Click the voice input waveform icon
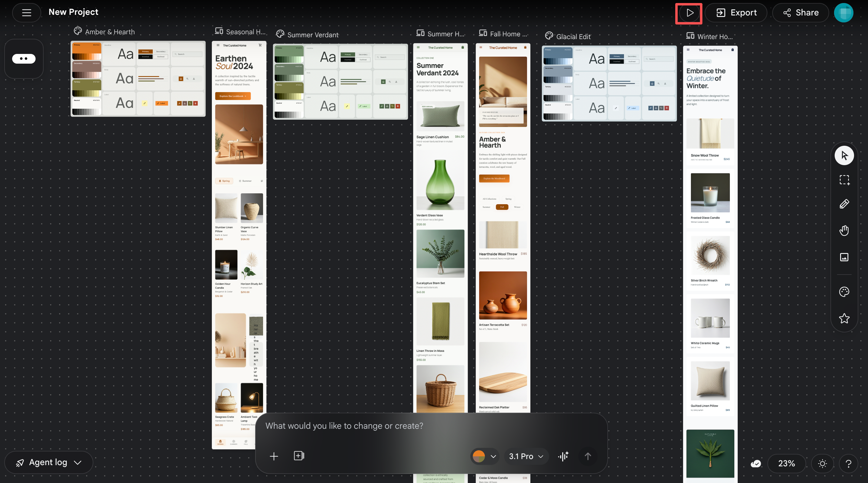 (x=563, y=456)
